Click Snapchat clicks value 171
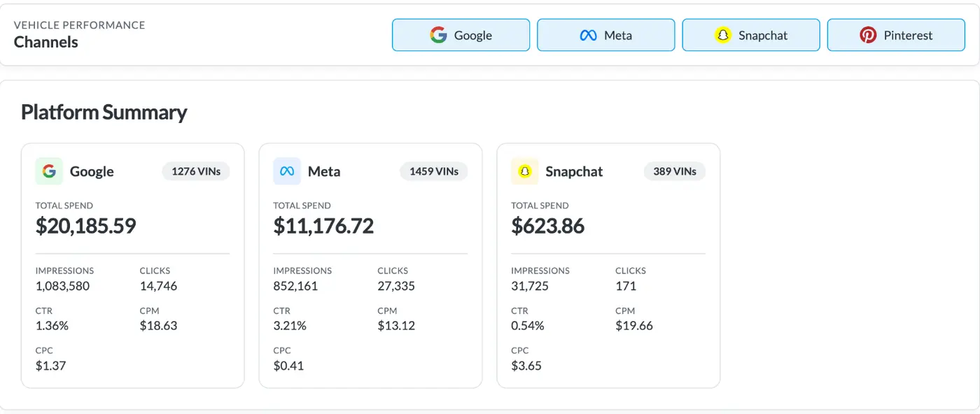This screenshot has width=980, height=414. pyautogui.click(x=626, y=286)
